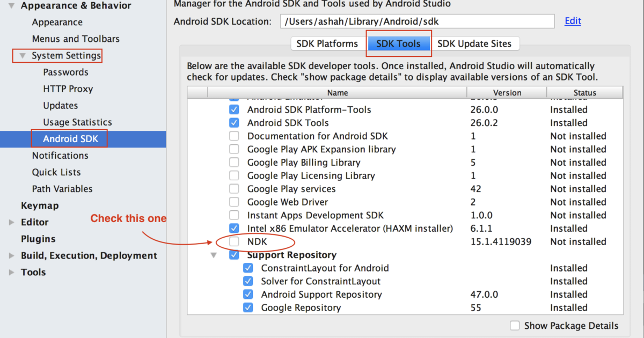This screenshot has height=338, width=644.
Task: Click Android Support Repository version 47.0.0
Action: tap(484, 295)
